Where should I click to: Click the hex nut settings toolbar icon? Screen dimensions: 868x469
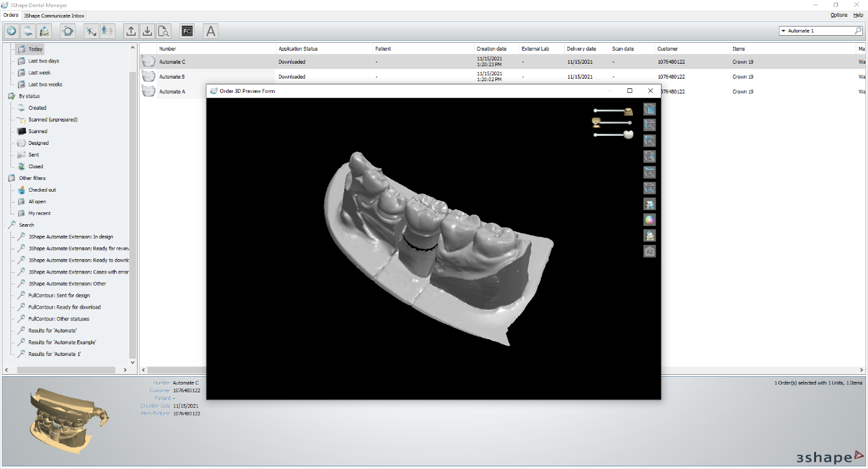point(68,31)
